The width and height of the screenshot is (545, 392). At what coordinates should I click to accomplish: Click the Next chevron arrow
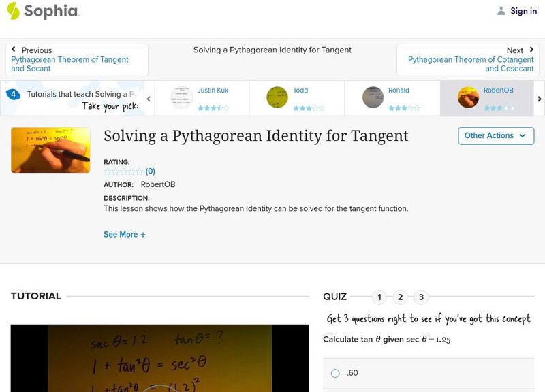[x=533, y=50]
